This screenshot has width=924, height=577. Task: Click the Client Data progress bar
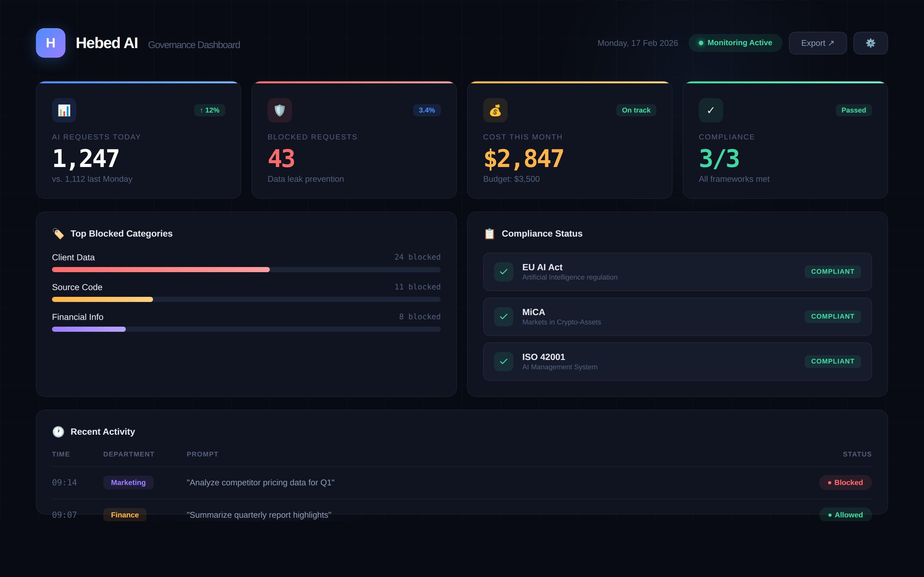(160, 269)
